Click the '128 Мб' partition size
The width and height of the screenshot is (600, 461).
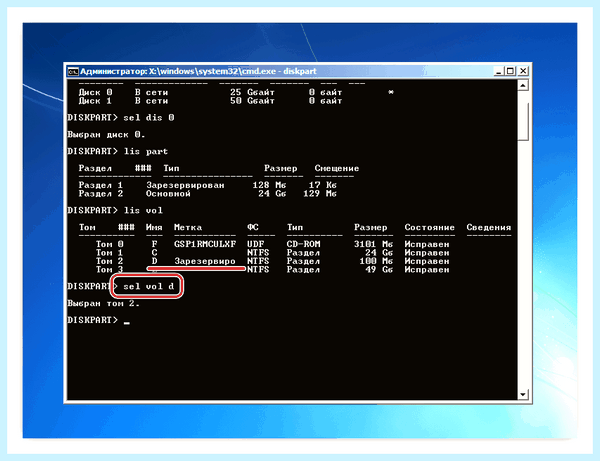click(x=269, y=185)
